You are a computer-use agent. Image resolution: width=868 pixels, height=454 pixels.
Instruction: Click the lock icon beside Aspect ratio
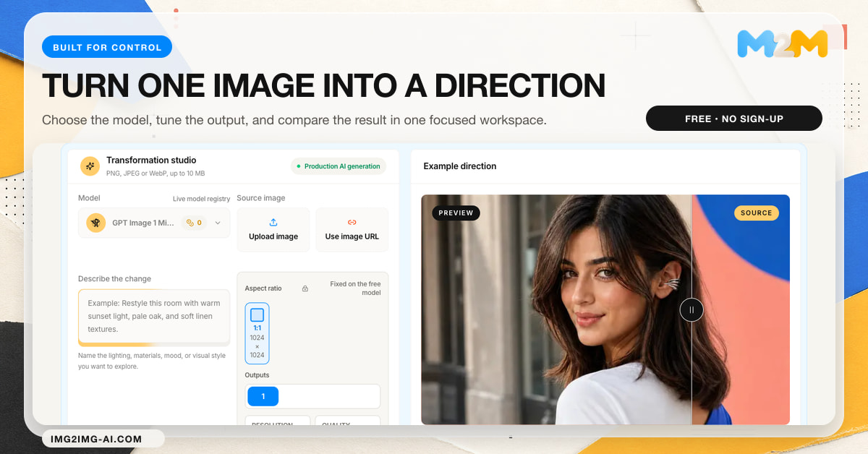click(x=305, y=288)
